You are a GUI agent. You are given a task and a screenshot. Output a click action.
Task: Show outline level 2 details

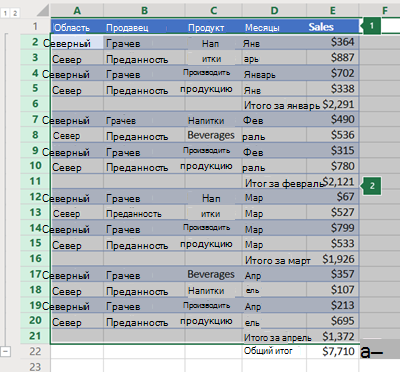(x=15, y=13)
